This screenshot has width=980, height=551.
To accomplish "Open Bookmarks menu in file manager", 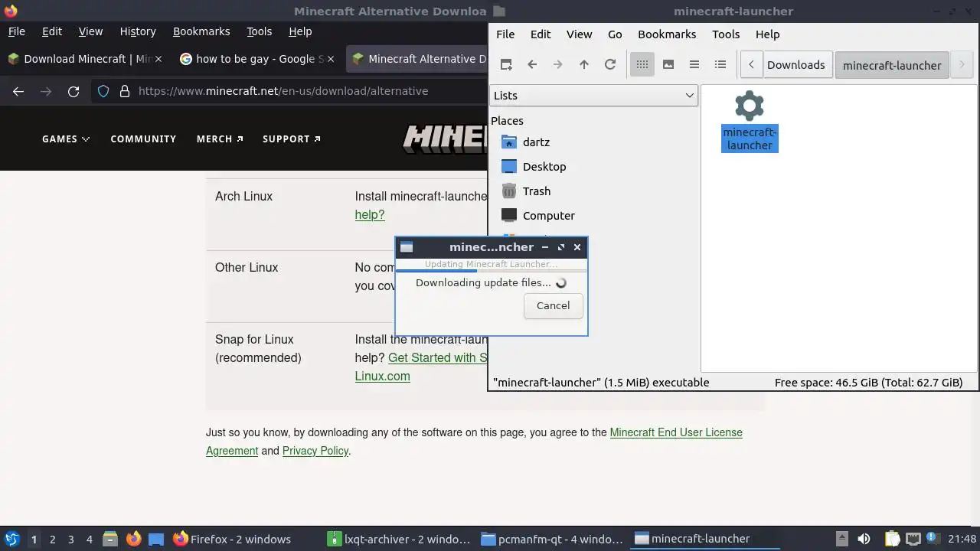I will (667, 34).
